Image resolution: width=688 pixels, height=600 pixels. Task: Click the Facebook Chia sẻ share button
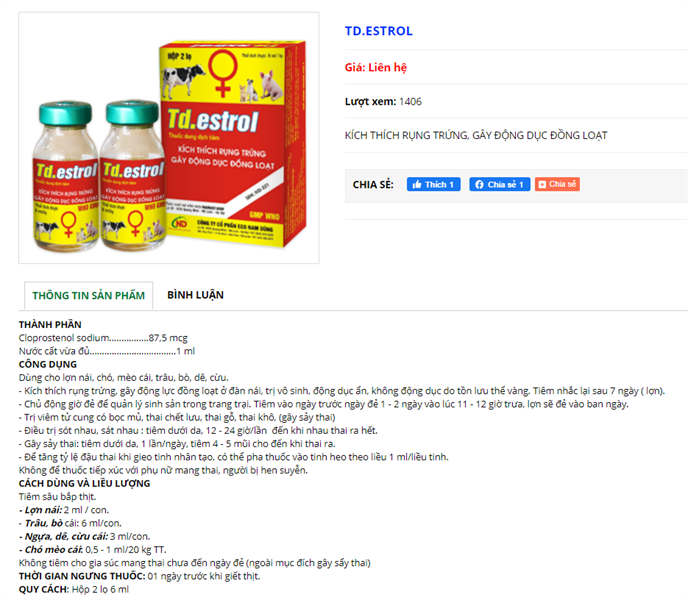(x=500, y=184)
